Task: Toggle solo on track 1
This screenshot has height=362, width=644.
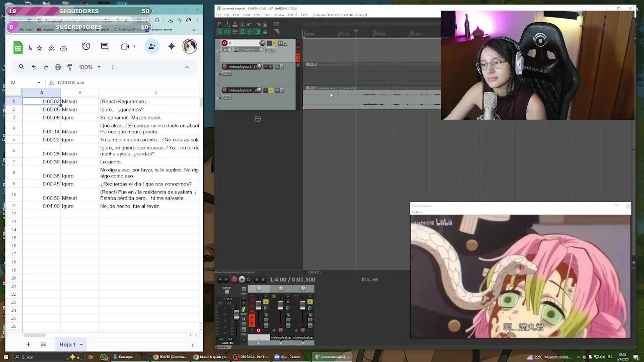Action: pos(275,43)
